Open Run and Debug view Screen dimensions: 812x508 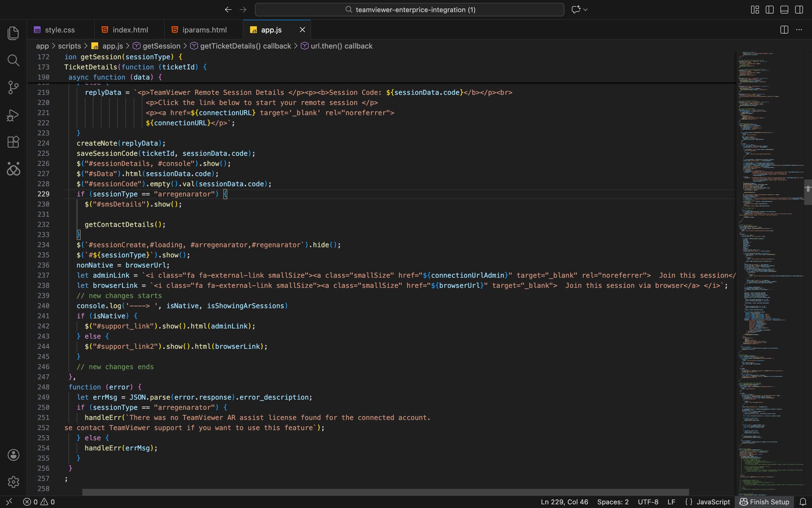tap(14, 115)
